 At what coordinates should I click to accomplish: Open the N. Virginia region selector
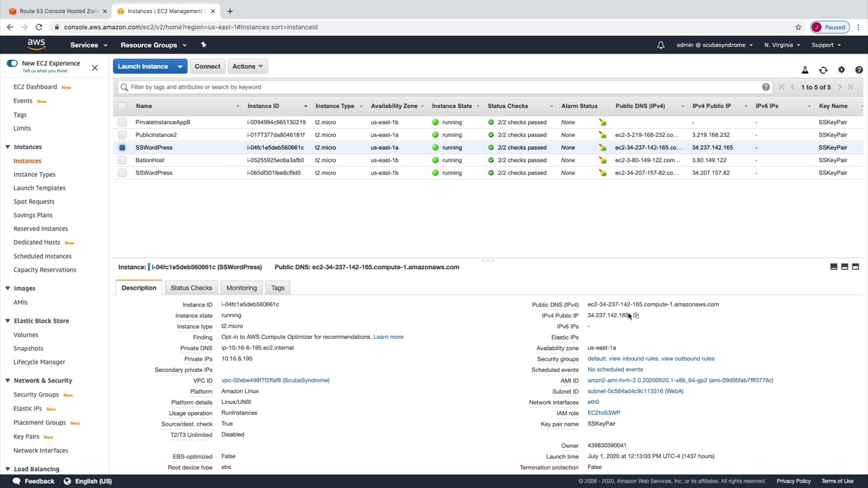[x=781, y=45]
